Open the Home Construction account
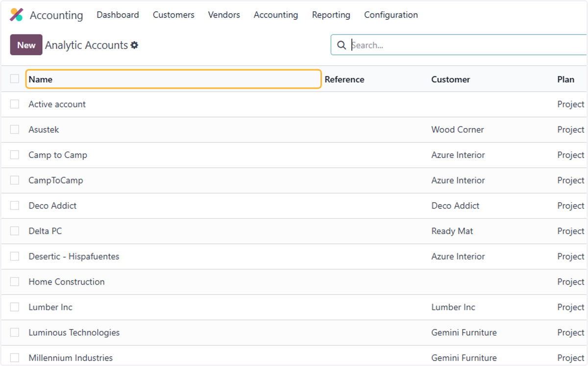The image size is (588, 366). [67, 282]
